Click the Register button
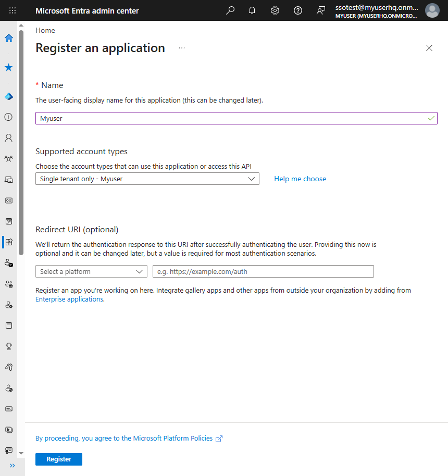Viewport: 448px width, 476px height. (x=59, y=459)
